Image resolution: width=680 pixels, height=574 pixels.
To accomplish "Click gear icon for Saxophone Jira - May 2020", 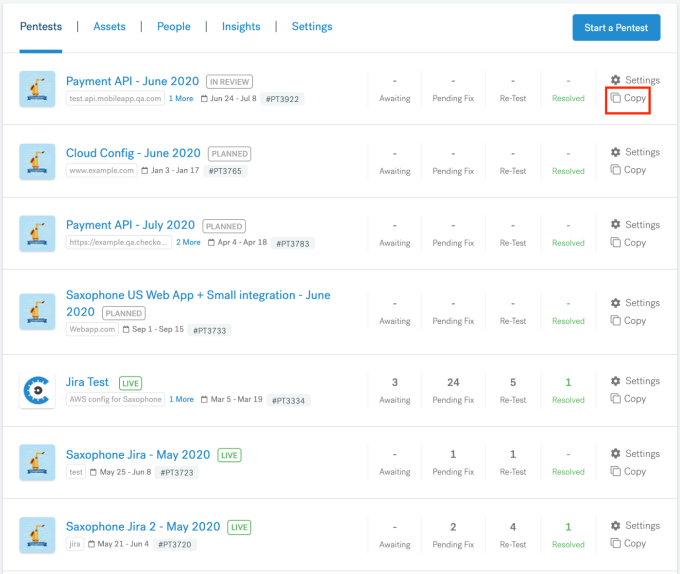I will (x=615, y=453).
